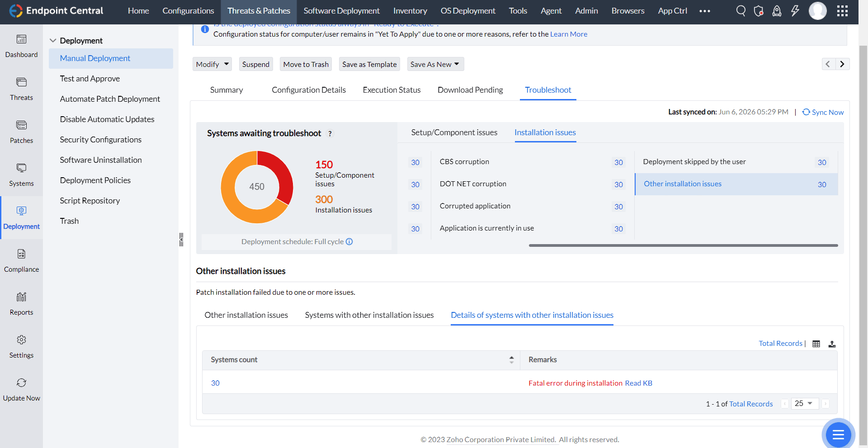868x448 pixels.
Task: Collapse the Deployment tree section
Action: click(53, 41)
